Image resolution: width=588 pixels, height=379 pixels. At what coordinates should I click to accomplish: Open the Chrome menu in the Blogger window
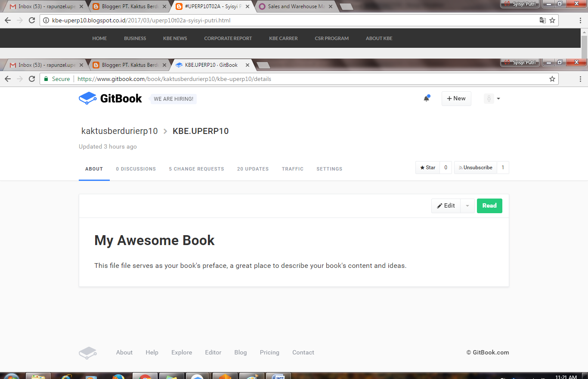[x=581, y=20]
